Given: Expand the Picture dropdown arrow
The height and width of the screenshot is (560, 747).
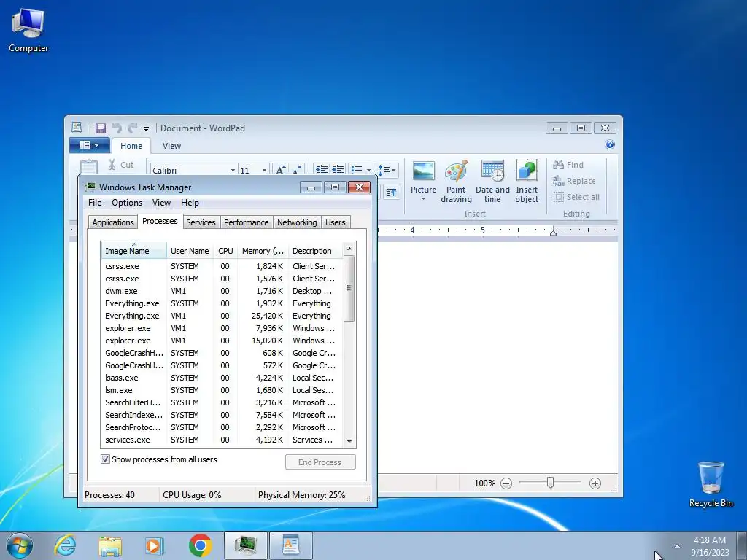Looking at the screenshot, I should (423, 198).
